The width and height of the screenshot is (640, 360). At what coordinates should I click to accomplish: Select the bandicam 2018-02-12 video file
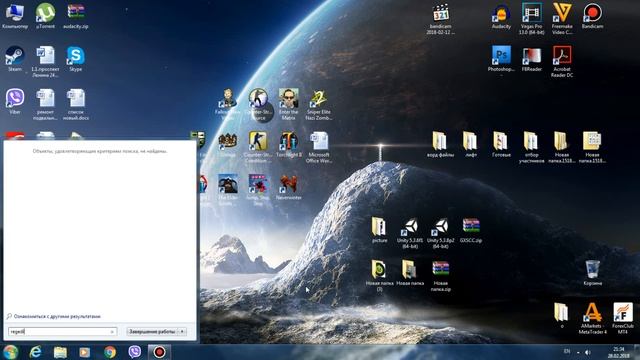coord(440,19)
